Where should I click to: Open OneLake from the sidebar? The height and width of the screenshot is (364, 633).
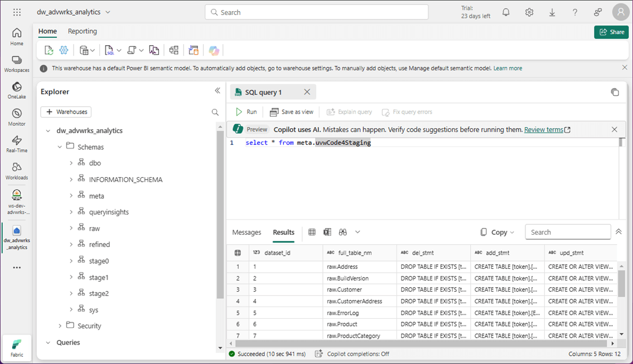[x=17, y=90]
